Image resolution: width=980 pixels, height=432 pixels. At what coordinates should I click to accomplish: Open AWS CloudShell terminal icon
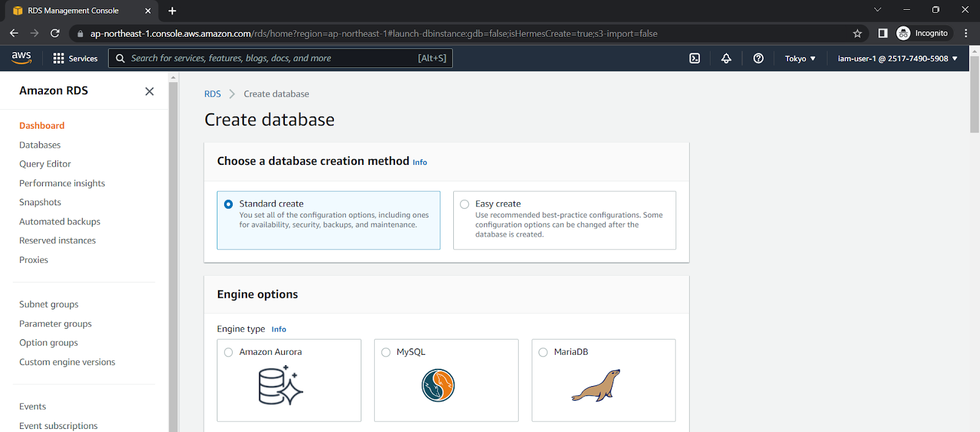(695, 58)
